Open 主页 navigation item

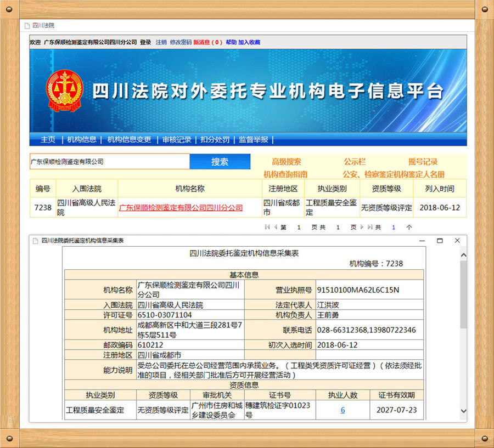[x=48, y=139]
